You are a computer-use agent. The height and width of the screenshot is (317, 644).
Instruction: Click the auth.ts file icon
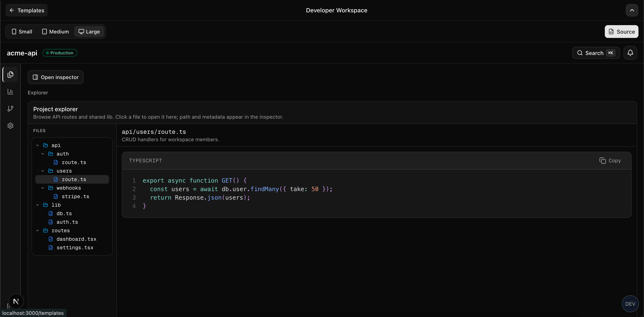click(51, 222)
